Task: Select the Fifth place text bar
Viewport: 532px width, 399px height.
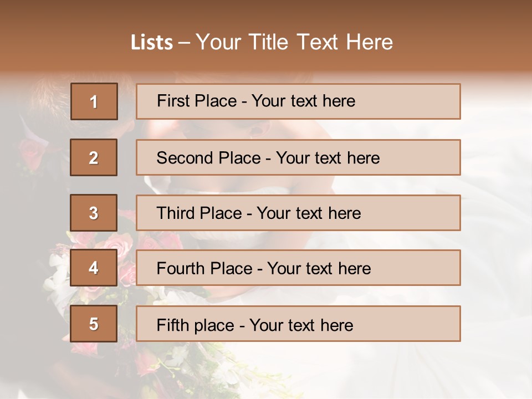Action: [298, 324]
